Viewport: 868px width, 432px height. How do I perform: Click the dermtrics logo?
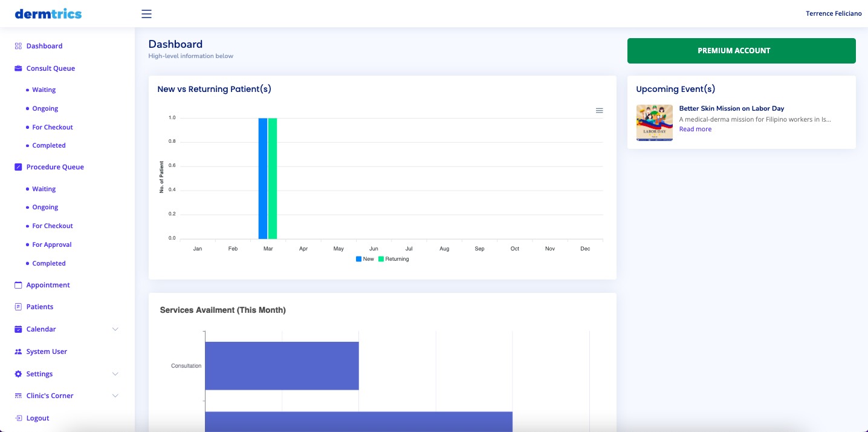[x=48, y=13]
